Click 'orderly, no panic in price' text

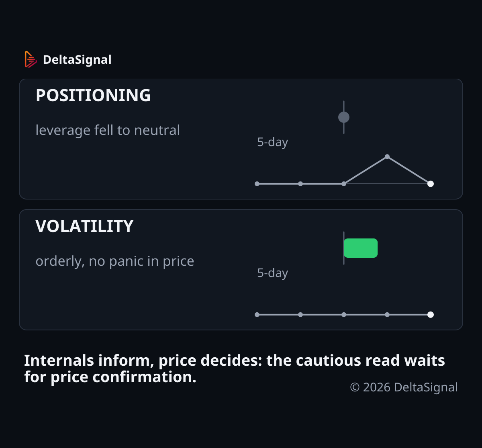click(115, 261)
